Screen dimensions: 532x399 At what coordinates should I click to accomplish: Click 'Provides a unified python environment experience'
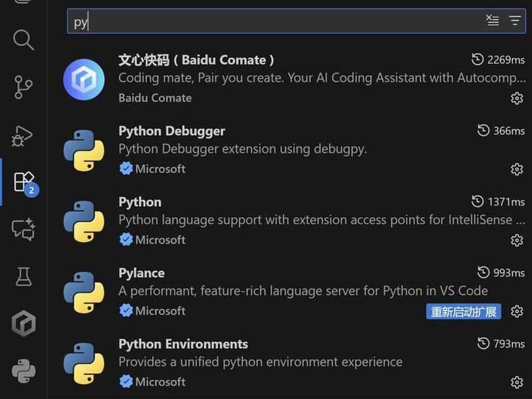[260, 362]
